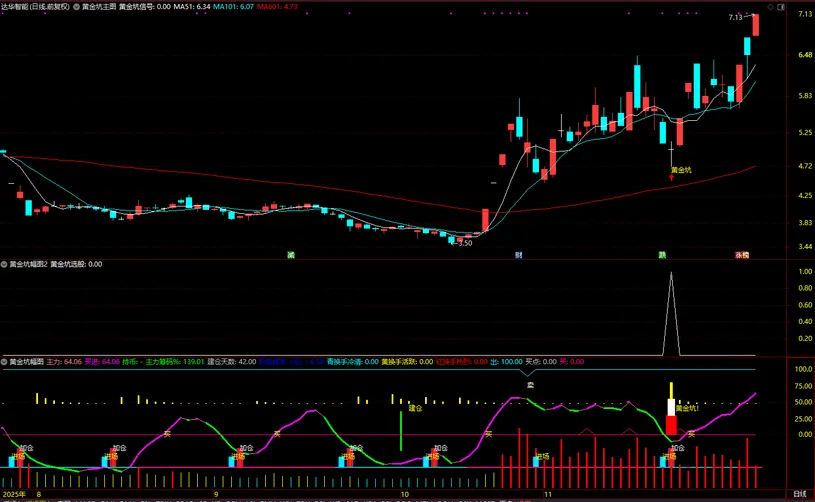The height and width of the screenshot is (502, 815).
Task: Open the green 跌 event marker
Action: pyautogui.click(x=662, y=255)
